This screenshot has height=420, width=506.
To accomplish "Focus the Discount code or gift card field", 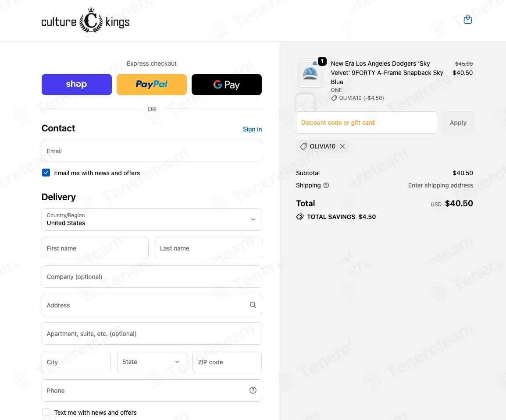I will click(367, 123).
